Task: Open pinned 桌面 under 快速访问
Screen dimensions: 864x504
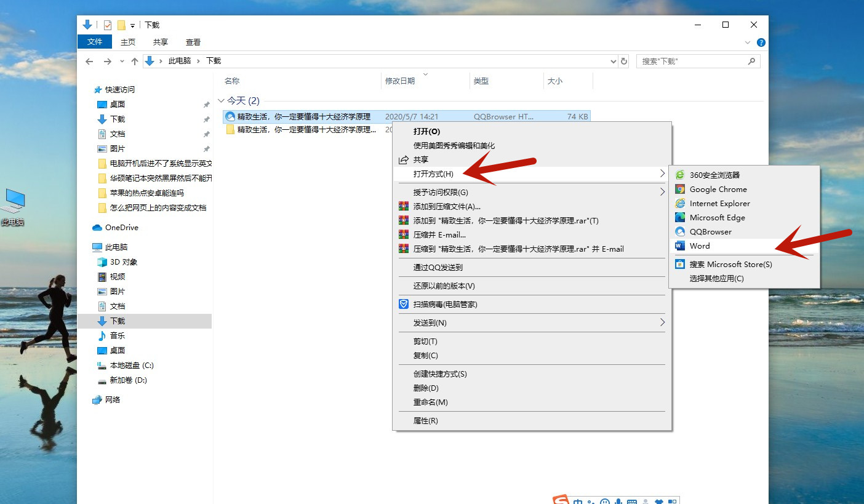Action: [117, 104]
